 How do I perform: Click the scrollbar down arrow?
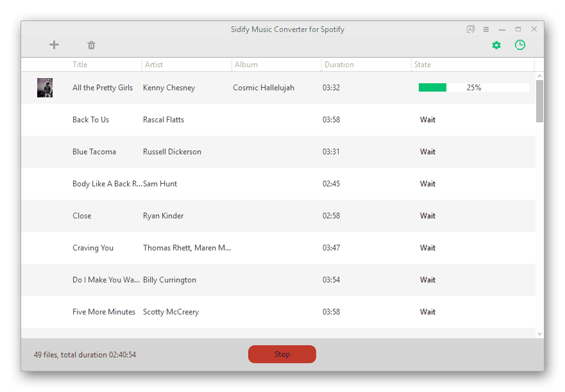coord(539,334)
